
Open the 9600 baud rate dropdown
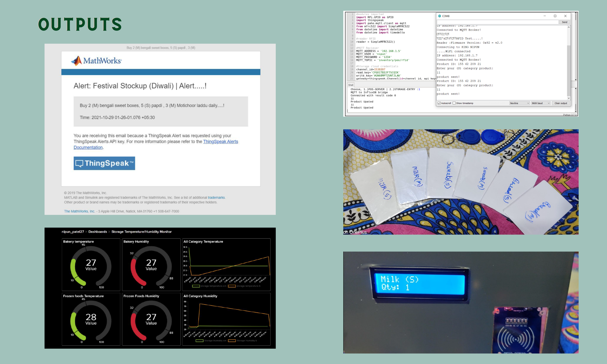[541, 103]
